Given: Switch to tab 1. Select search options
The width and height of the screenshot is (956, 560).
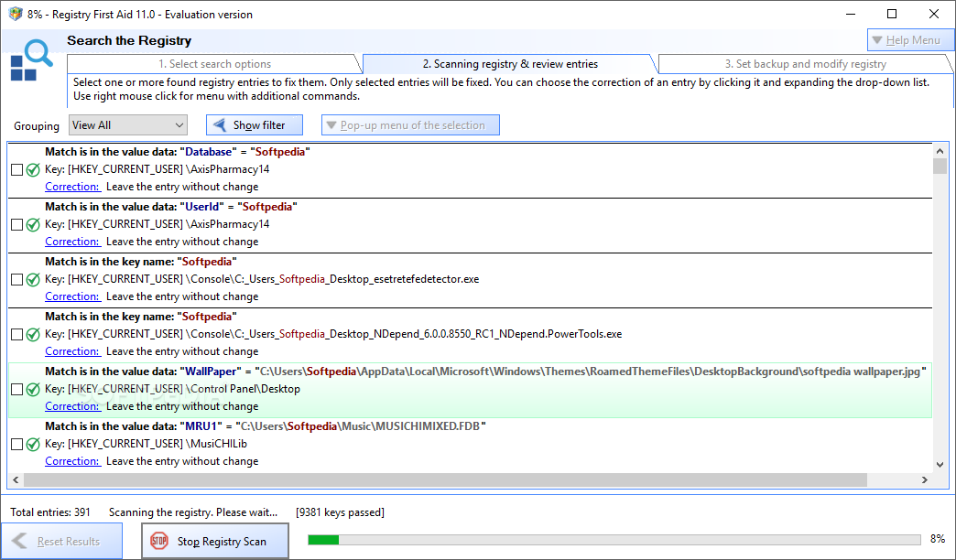Looking at the screenshot, I should tap(214, 64).
